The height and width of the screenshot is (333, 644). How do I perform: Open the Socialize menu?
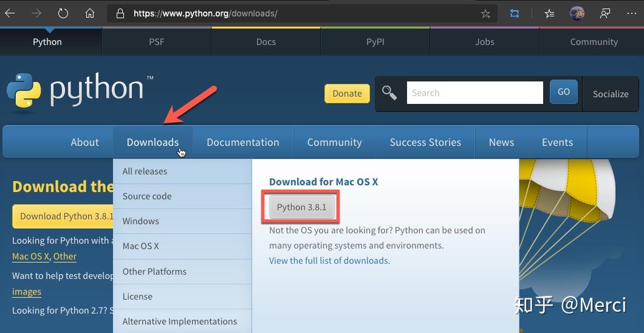click(x=611, y=94)
